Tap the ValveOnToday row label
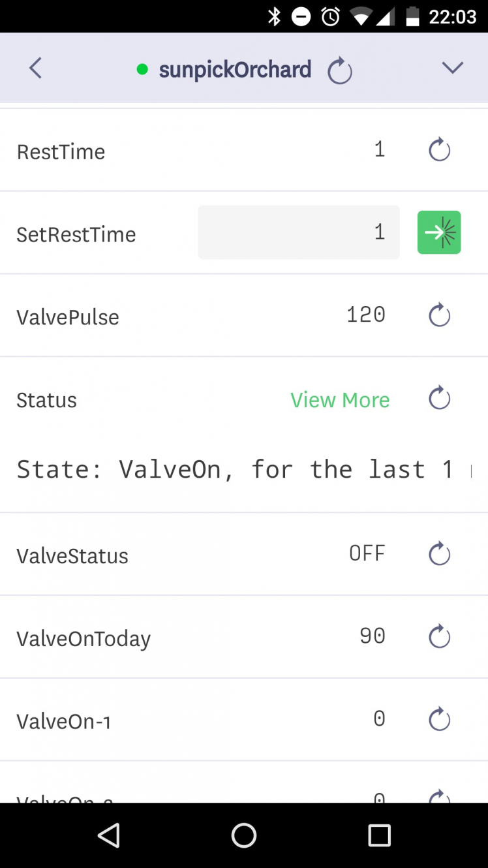488x868 pixels. pos(84,638)
